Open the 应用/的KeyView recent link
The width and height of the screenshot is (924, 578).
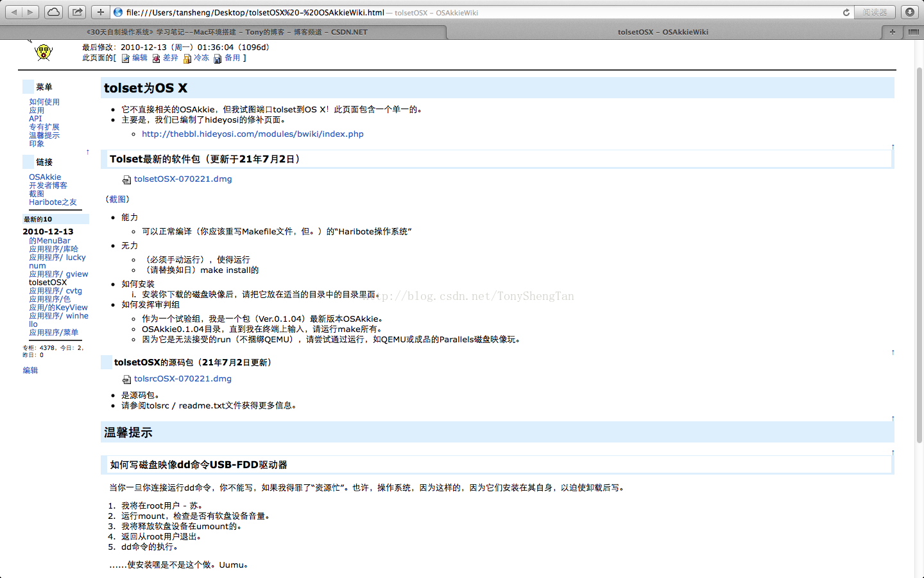click(58, 308)
